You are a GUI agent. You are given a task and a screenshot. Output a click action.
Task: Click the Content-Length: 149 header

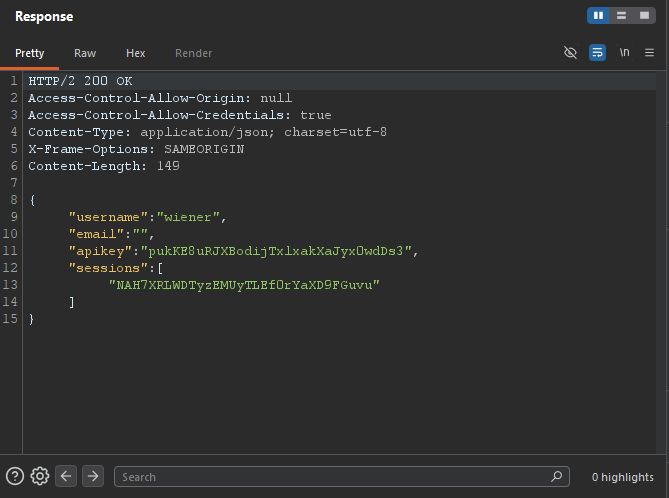click(104, 166)
